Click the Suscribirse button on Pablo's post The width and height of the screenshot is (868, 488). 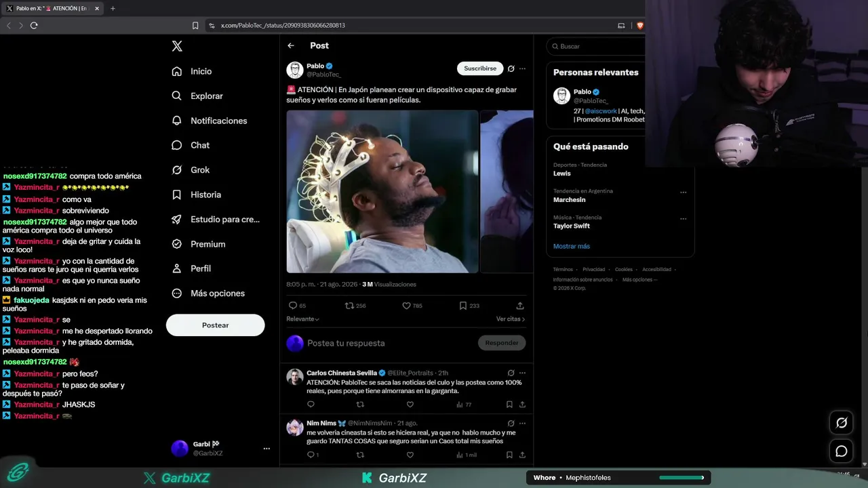tap(480, 68)
